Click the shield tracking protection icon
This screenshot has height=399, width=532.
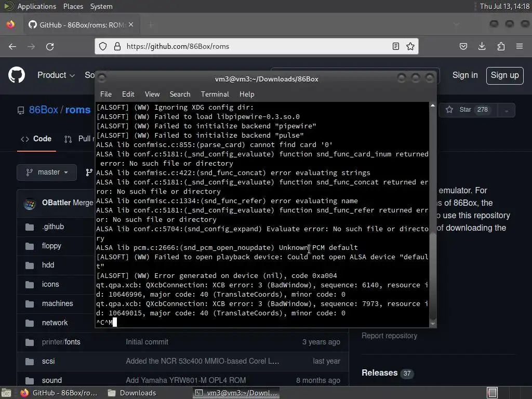[103, 46]
